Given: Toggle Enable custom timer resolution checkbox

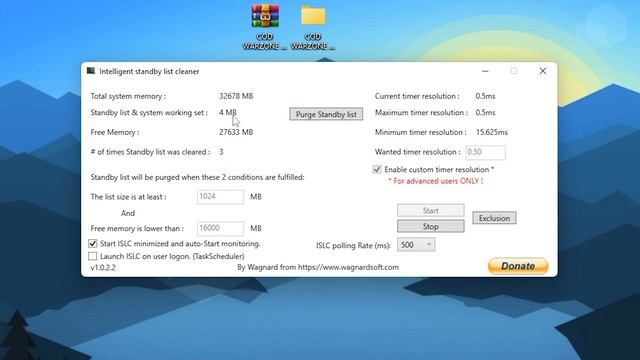Looking at the screenshot, I should [377, 169].
